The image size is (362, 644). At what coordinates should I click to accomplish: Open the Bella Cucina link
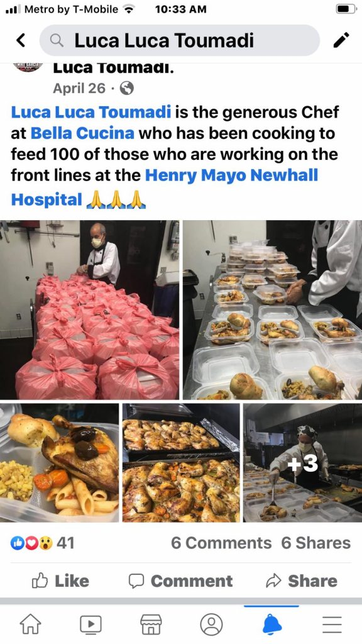tap(82, 133)
